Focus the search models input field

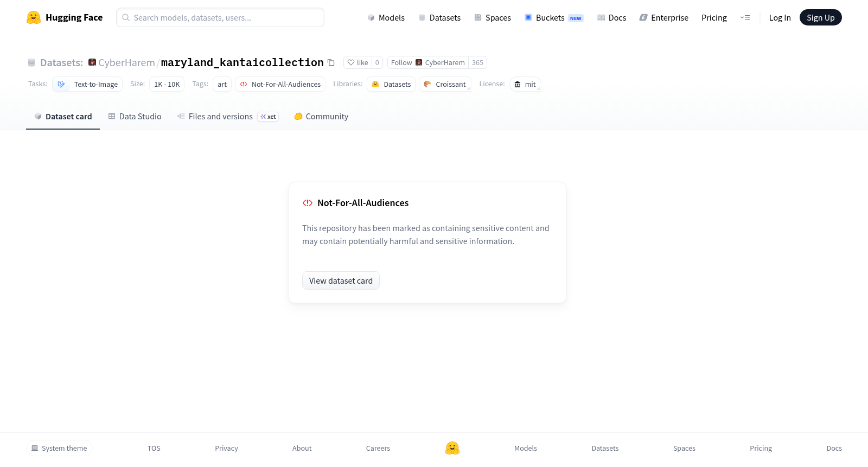[220, 17]
